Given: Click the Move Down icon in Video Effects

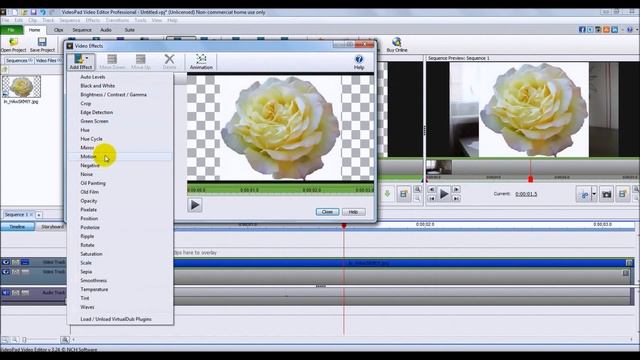Looking at the screenshot, I should (112, 62).
